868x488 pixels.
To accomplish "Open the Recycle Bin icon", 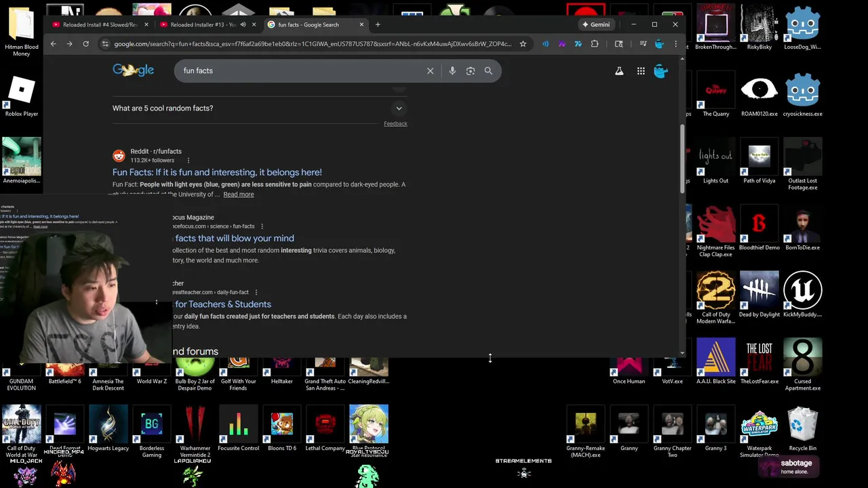I will [802, 428].
